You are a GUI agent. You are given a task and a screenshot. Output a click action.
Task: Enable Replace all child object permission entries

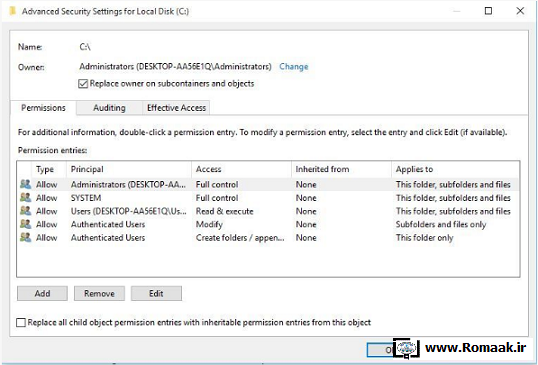tap(21, 322)
